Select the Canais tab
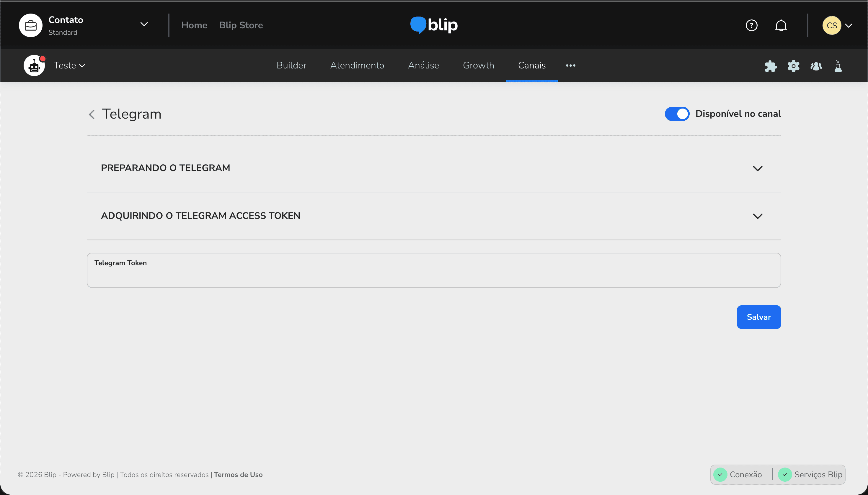 point(532,65)
